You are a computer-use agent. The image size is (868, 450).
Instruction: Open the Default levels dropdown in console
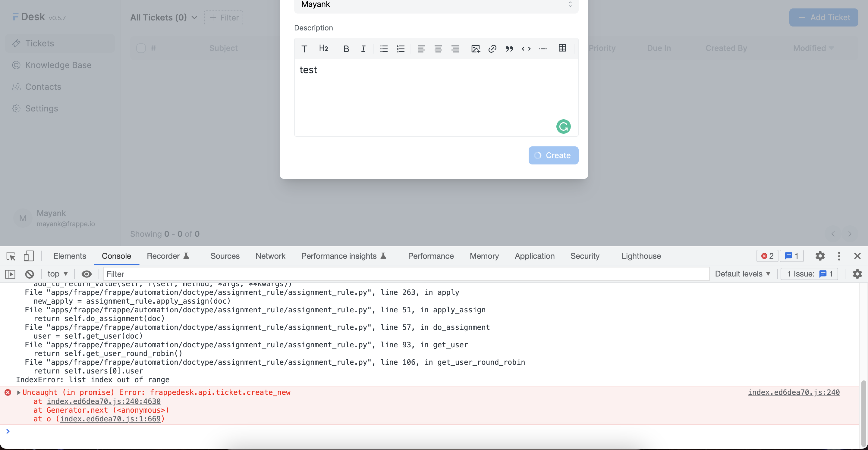[x=743, y=273]
